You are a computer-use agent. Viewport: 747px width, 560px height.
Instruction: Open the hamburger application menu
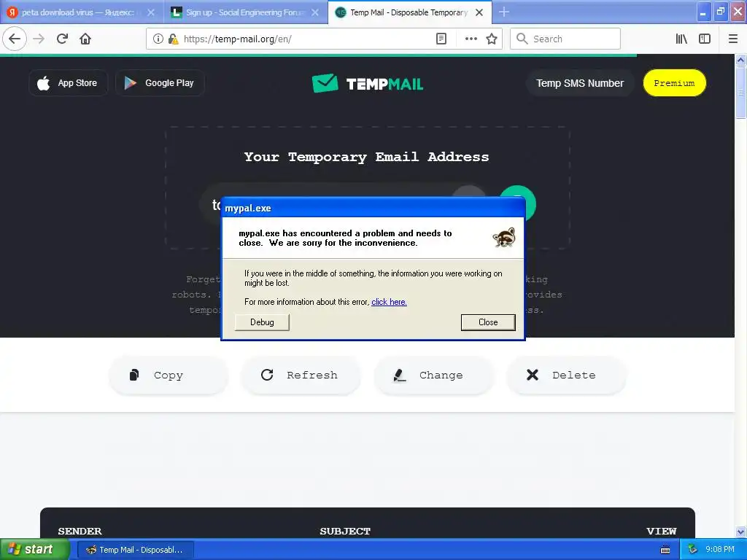[x=733, y=39]
